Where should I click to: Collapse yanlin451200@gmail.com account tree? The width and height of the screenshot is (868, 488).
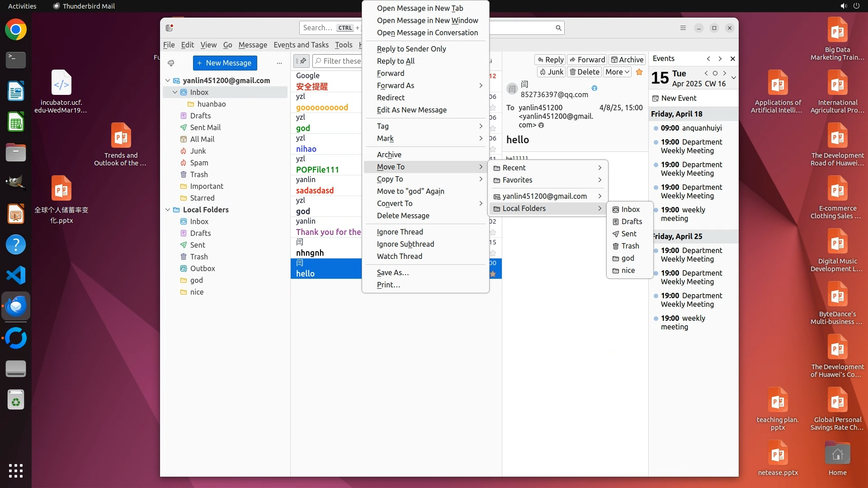pyautogui.click(x=168, y=80)
